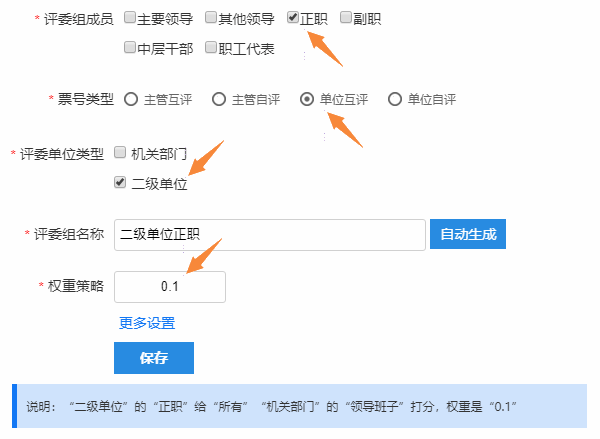Click the 评委组成员 field label
The height and width of the screenshot is (439, 600).
pyautogui.click(x=78, y=19)
